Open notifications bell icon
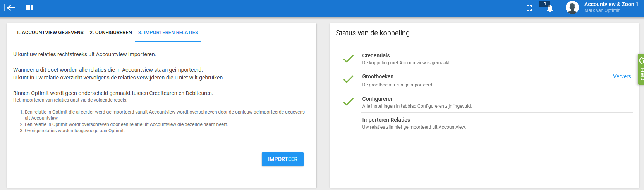 [550, 9]
